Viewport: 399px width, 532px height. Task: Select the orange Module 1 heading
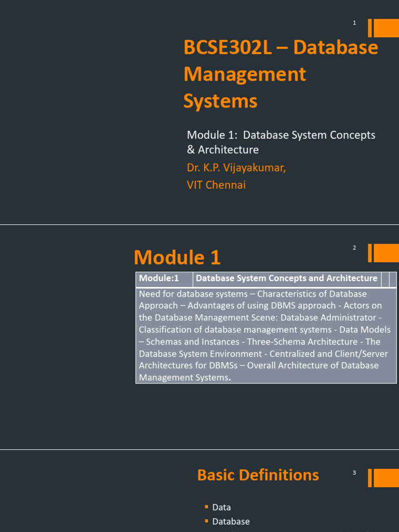pyautogui.click(x=177, y=257)
